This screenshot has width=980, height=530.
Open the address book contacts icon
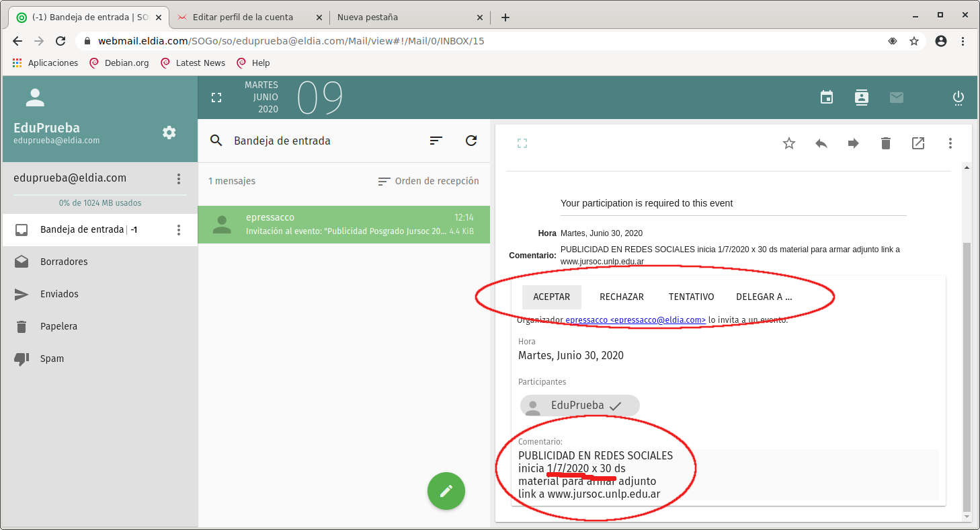pyautogui.click(x=861, y=98)
